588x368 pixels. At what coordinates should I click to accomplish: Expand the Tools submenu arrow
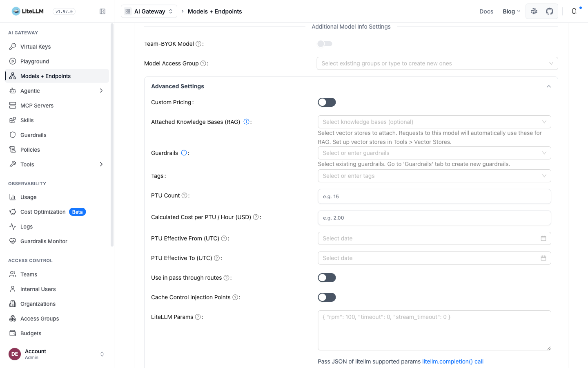(101, 164)
